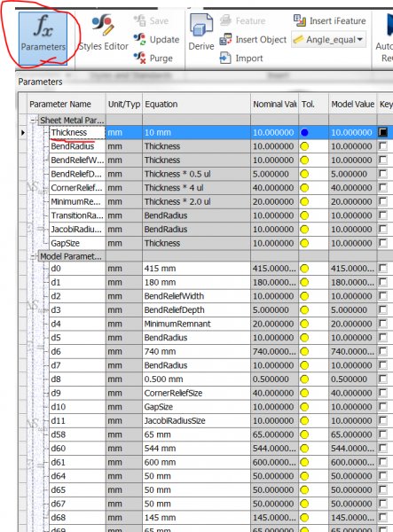Edit the Thickness parameter name field
The image size is (393, 532).
coord(77,132)
